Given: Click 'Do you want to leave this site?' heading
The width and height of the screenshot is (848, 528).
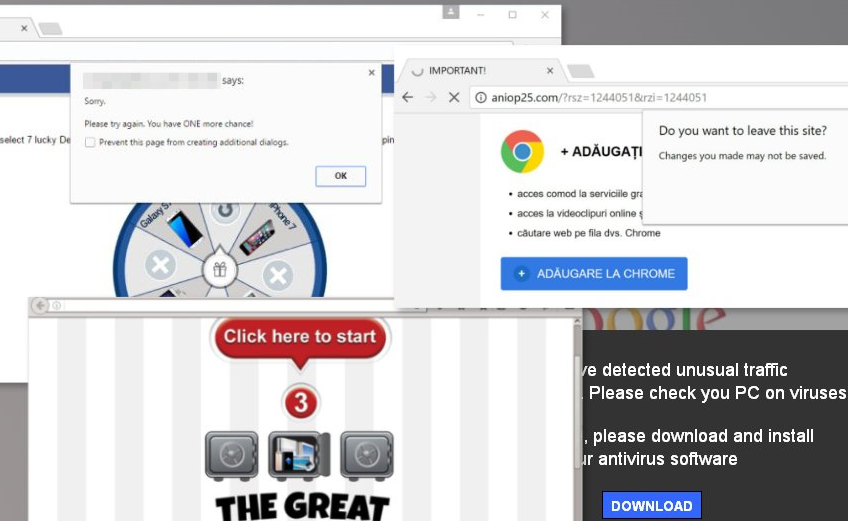Looking at the screenshot, I should point(743,131).
